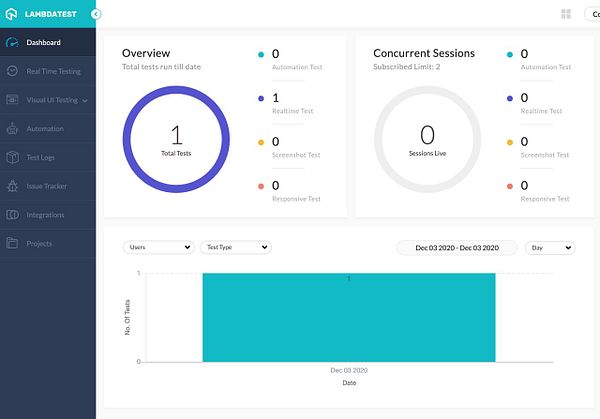600x419 pixels.
Task: Click the Projects folder icon
Action: (x=12, y=243)
